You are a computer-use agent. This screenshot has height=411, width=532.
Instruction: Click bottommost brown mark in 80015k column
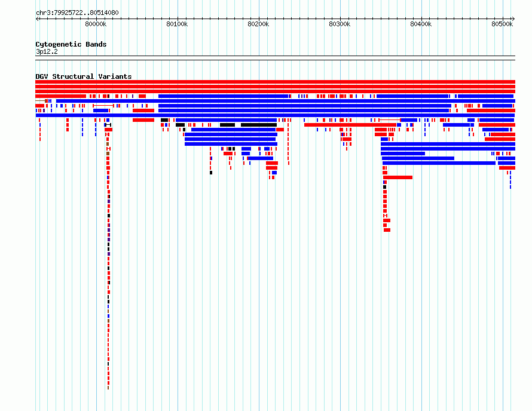point(108,388)
